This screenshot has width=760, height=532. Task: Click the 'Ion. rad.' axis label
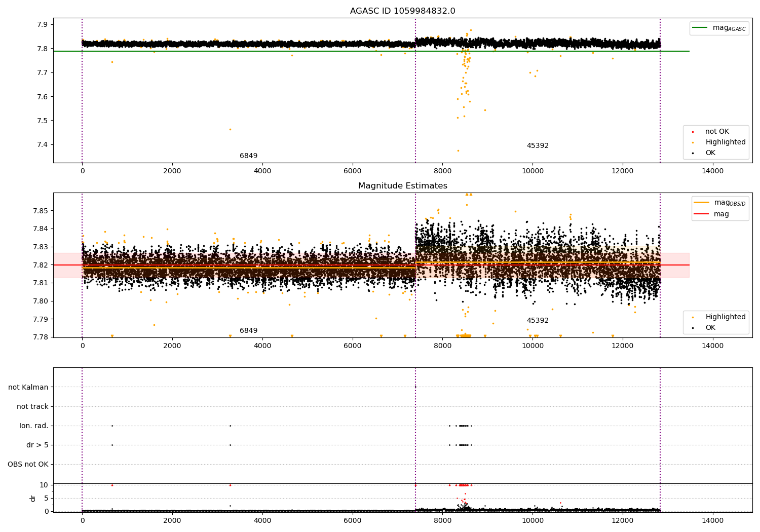click(x=34, y=426)
